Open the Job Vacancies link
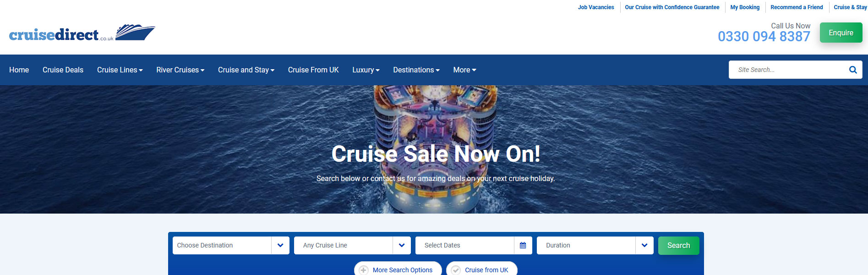The image size is (868, 275). pyautogui.click(x=596, y=7)
